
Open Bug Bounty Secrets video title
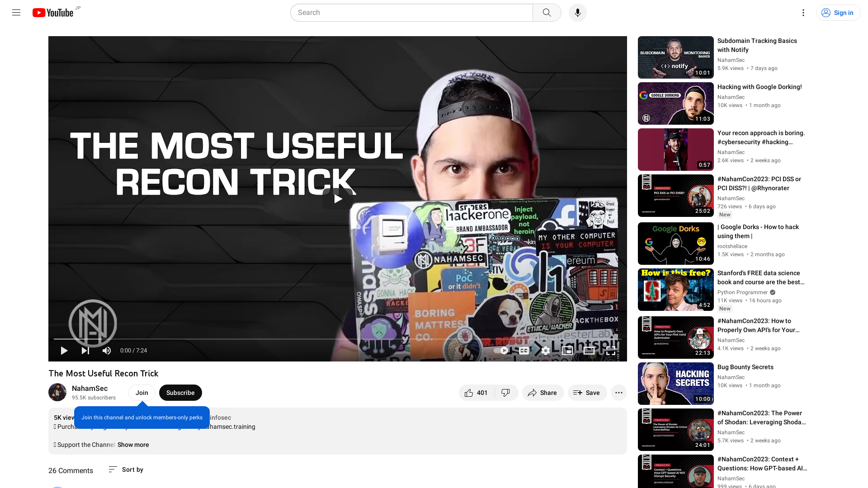pos(745,367)
